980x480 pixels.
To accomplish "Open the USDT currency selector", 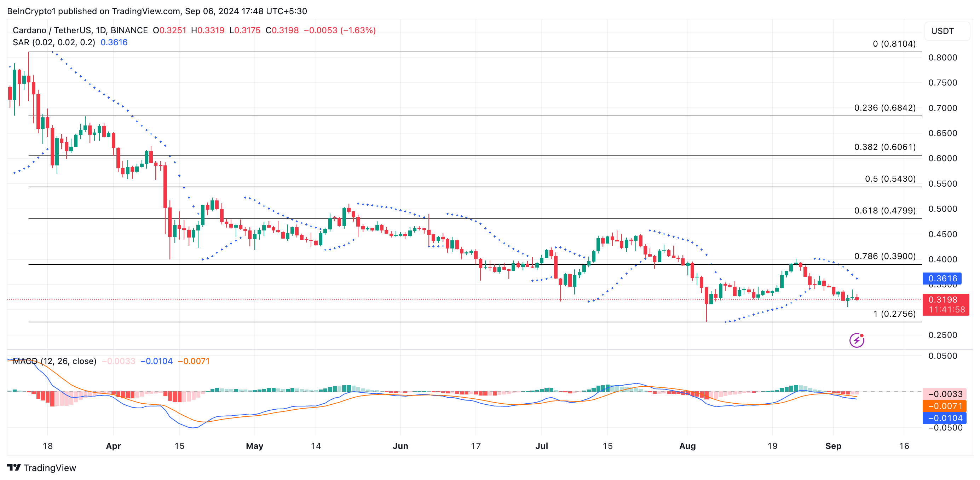I will coord(946,31).
